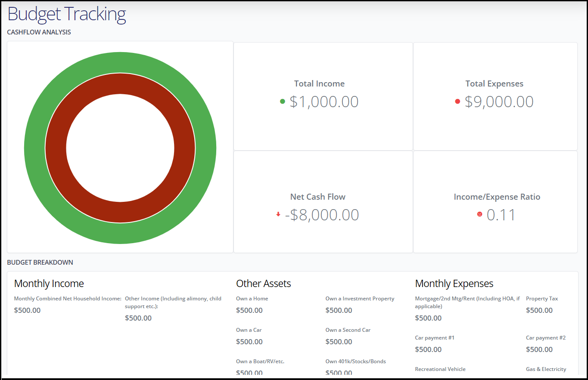Image resolution: width=588 pixels, height=380 pixels.
Task: Click the $500.00 value under Own a Home
Action: pyautogui.click(x=249, y=310)
